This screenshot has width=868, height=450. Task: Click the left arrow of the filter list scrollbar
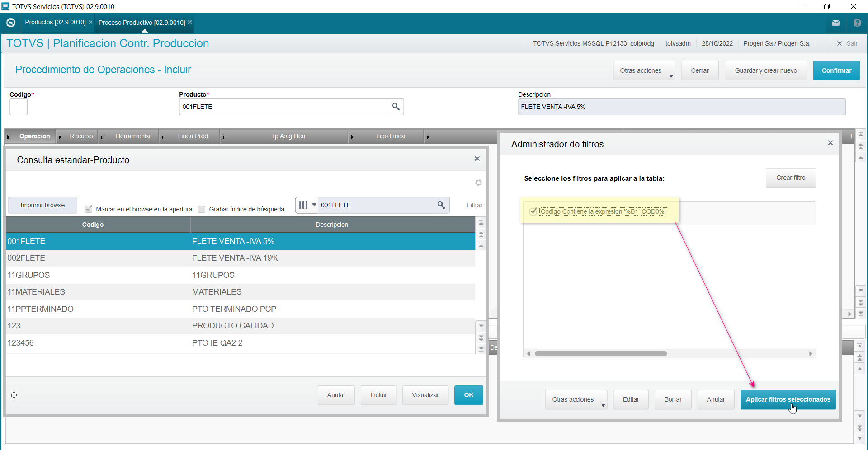pyautogui.click(x=528, y=354)
